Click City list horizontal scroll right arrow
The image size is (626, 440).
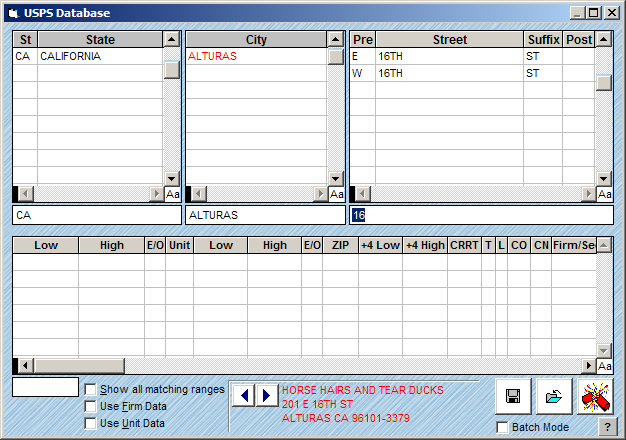pyautogui.click(x=321, y=194)
